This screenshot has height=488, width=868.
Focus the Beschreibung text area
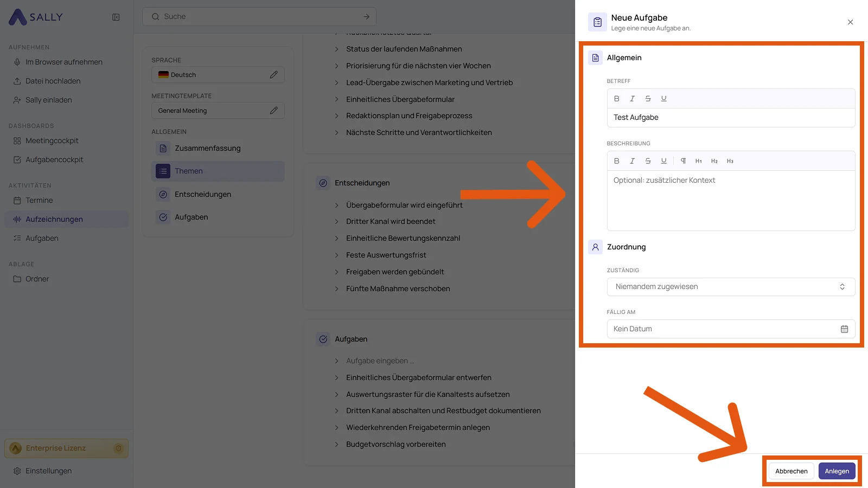731,201
